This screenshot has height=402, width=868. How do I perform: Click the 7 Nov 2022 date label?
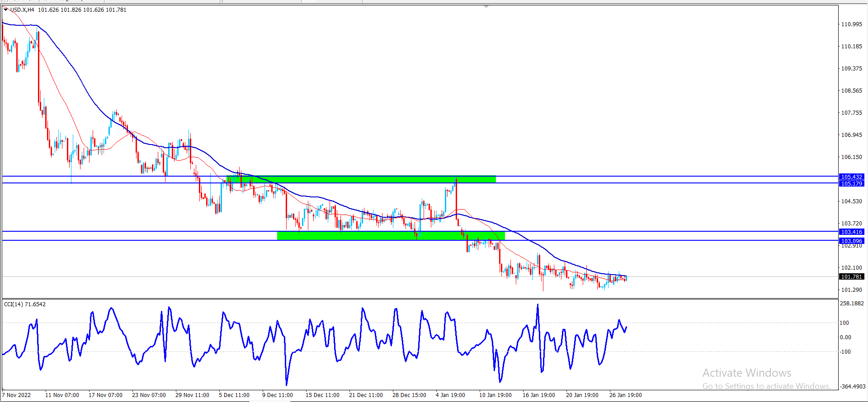[x=17, y=395]
